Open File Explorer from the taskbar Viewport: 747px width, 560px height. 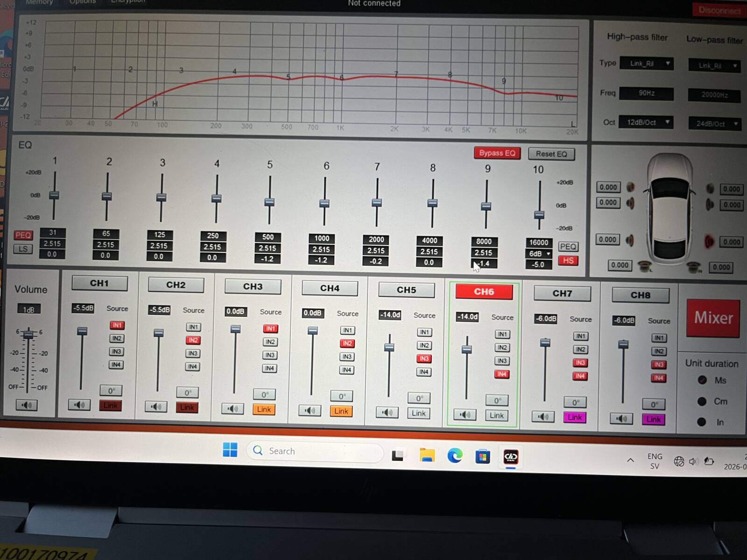(x=427, y=455)
